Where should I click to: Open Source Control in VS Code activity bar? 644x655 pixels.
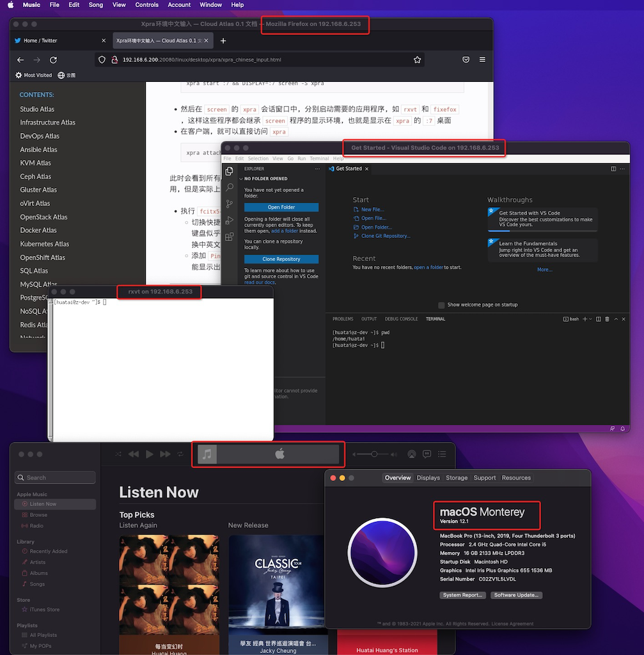pos(230,204)
